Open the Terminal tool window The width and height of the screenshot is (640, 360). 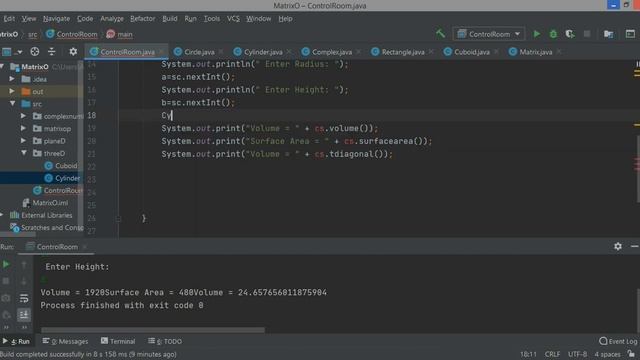point(118,341)
